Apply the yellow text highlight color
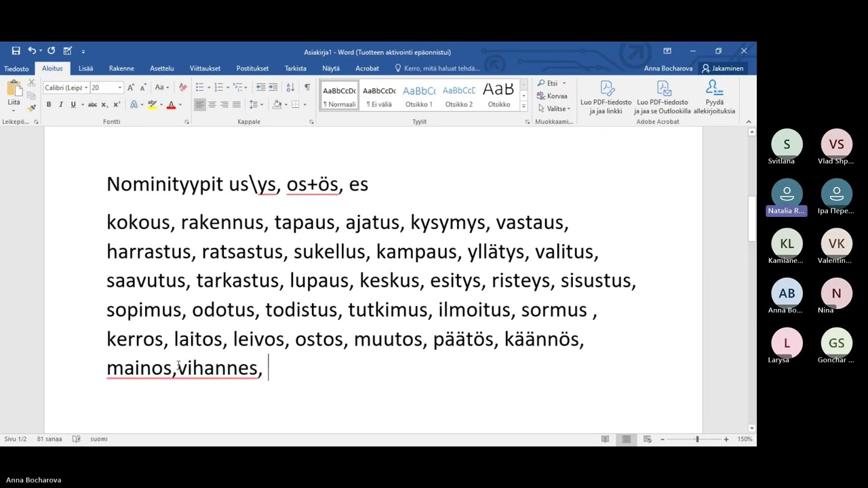Viewport: 868px width, 488px height. point(152,104)
